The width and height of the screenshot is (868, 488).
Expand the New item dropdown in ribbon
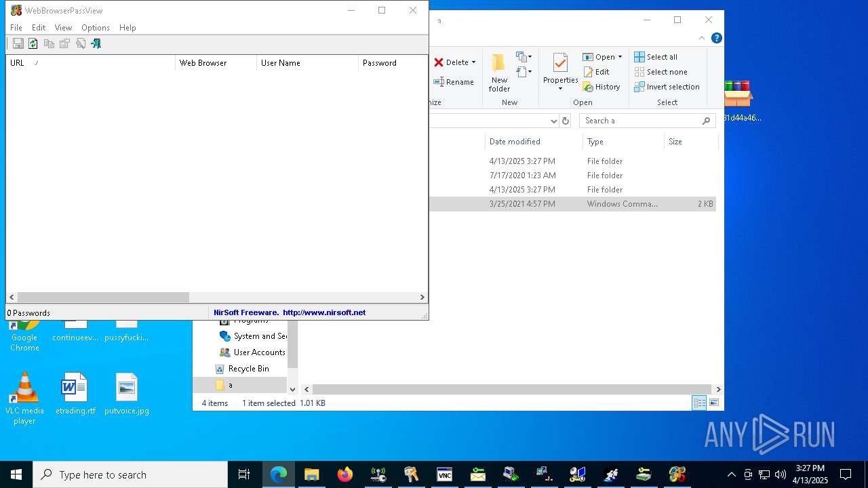click(x=524, y=57)
